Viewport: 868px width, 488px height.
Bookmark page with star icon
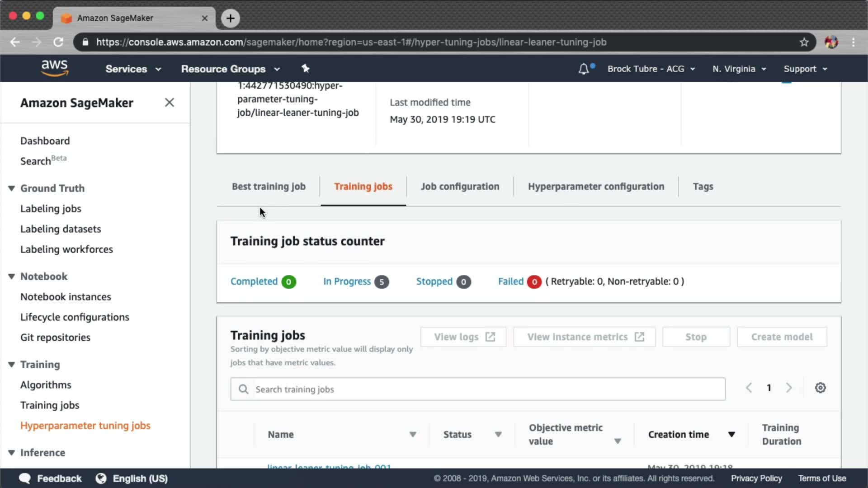804,42
